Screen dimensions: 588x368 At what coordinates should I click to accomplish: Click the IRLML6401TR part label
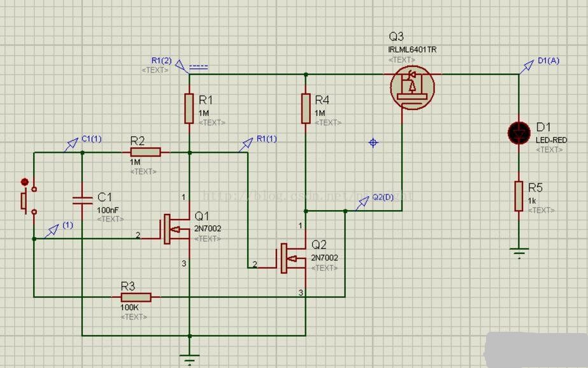pyautogui.click(x=412, y=50)
